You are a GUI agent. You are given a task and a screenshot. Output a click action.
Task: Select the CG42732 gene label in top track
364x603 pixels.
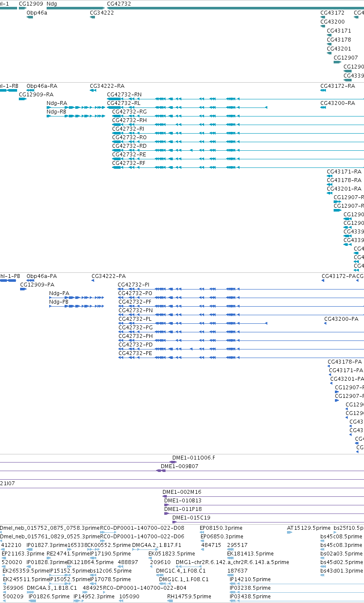pos(119,3)
